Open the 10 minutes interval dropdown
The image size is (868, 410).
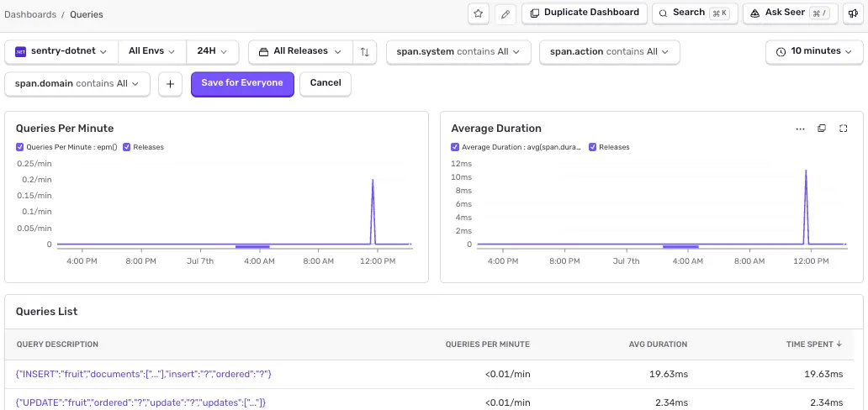[x=814, y=51]
